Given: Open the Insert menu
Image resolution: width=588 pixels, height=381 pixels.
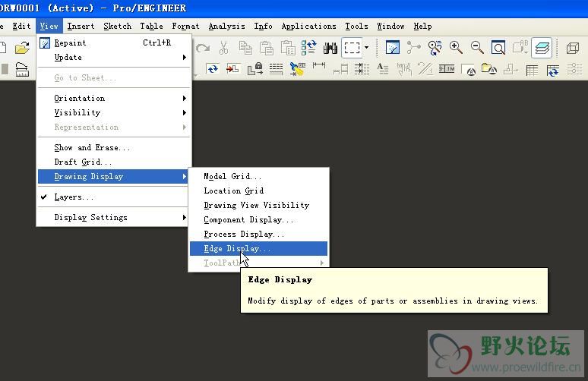Looking at the screenshot, I should [81, 27].
